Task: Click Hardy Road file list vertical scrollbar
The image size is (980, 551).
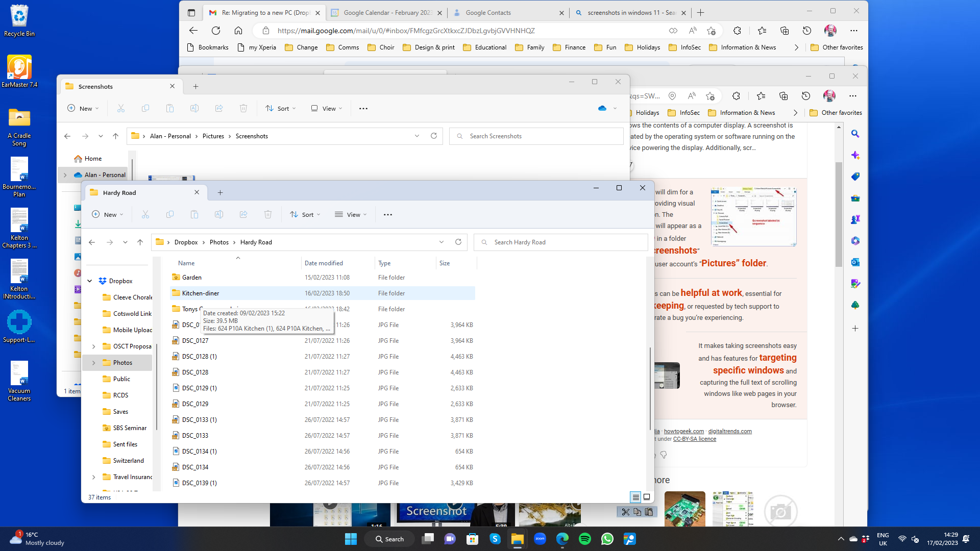Action: [650, 388]
